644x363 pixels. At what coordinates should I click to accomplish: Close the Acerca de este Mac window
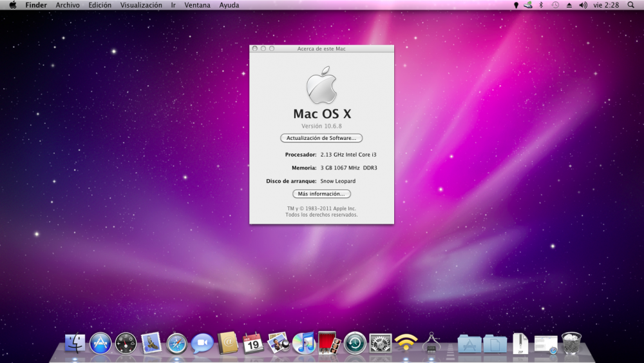coord(254,48)
